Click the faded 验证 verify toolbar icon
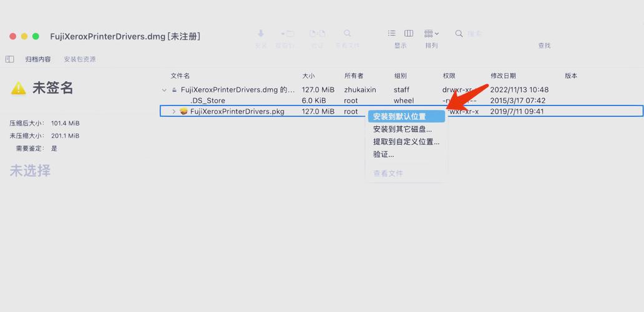 (x=317, y=34)
